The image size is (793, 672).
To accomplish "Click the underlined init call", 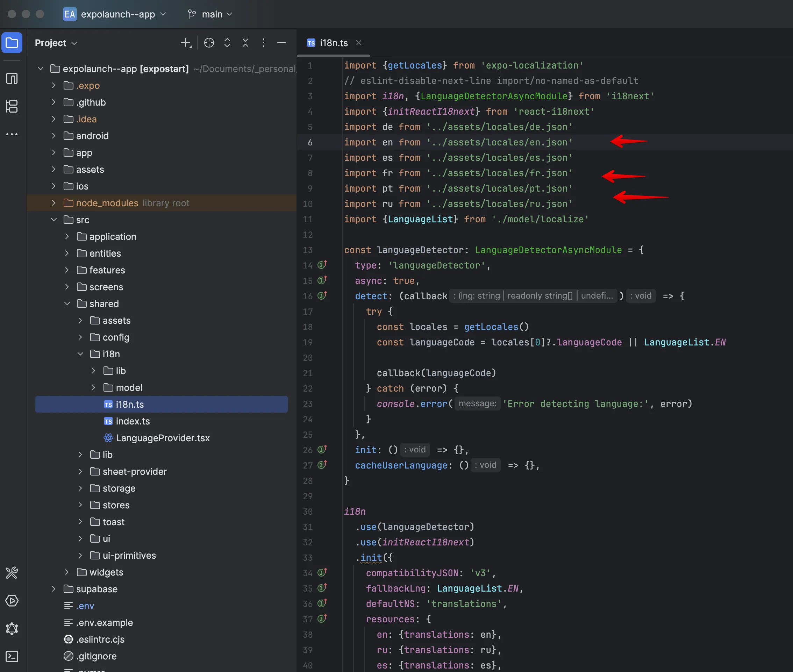I will coord(371,557).
